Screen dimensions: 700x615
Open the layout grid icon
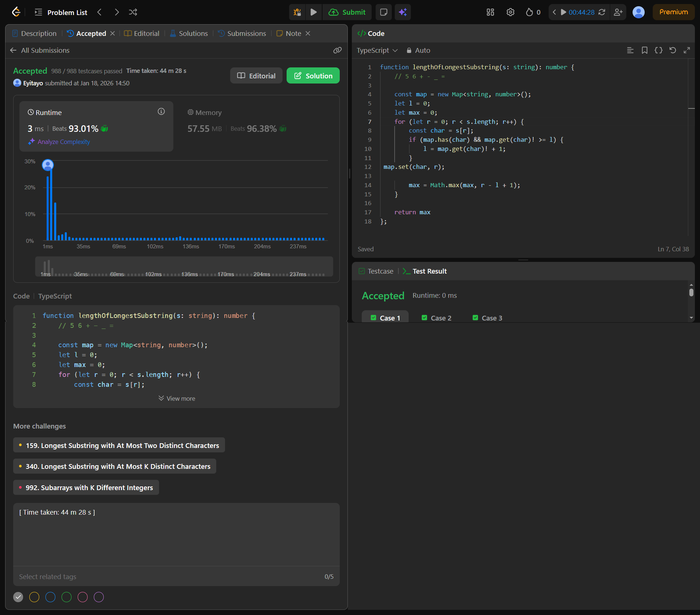[x=490, y=12]
